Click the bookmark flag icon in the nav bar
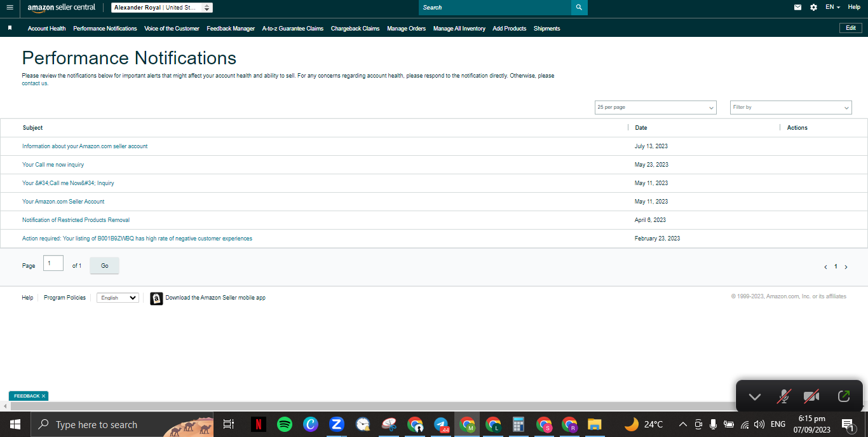 [x=10, y=29]
